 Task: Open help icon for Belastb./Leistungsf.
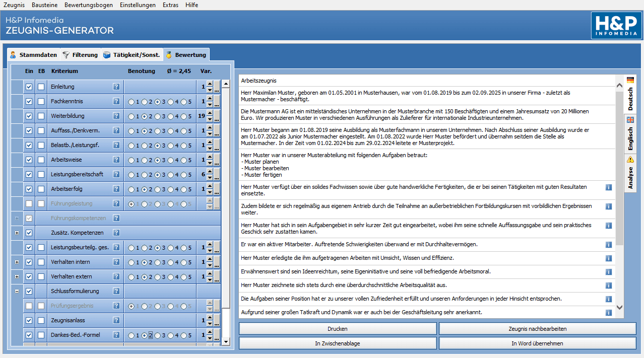coord(116,145)
